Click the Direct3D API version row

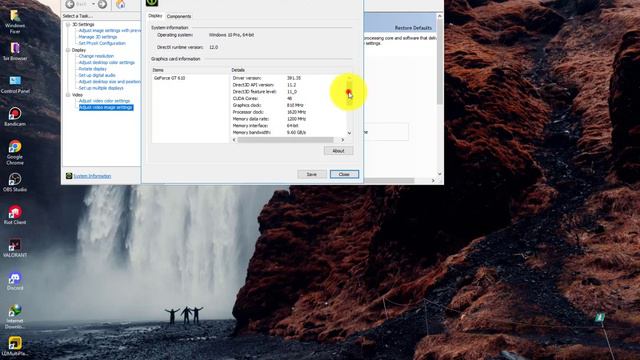point(289,85)
